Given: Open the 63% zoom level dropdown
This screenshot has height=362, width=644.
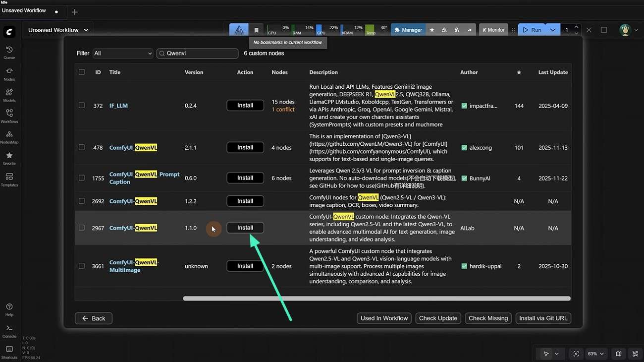Looking at the screenshot, I should pyautogui.click(x=595, y=354).
